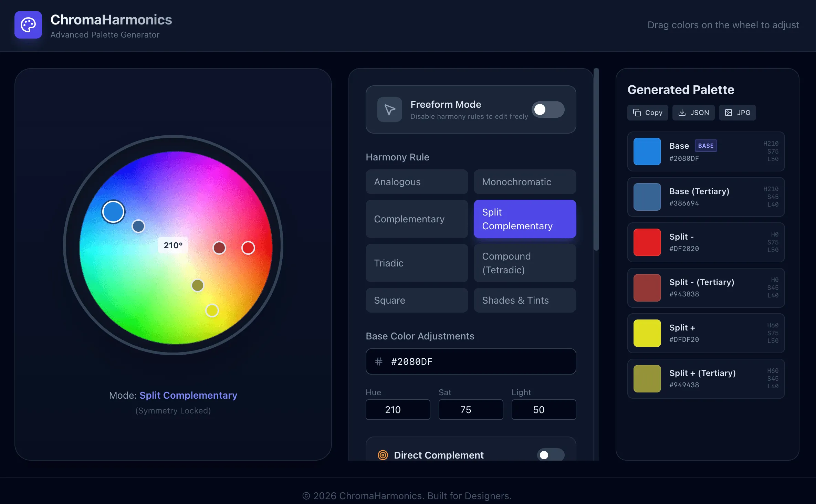Select the Compound (Tetradic) rule
Viewport: 816px width, 504px height.
525,263
